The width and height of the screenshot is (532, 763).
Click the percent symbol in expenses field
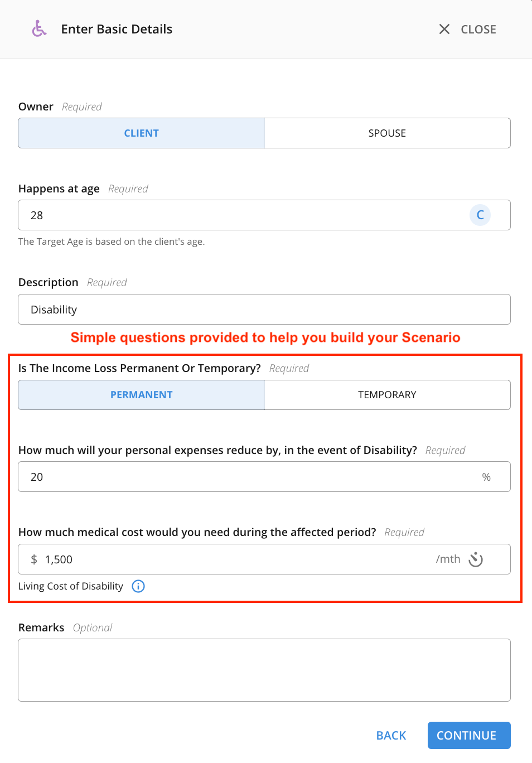(x=486, y=477)
